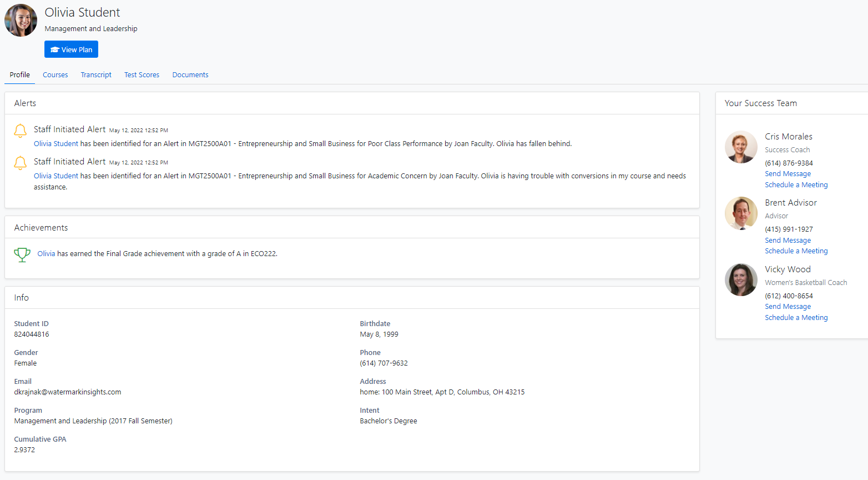Viewport: 868px width, 480px height.
Task: Click the Women's Basketball Coach title
Action: coord(806,282)
